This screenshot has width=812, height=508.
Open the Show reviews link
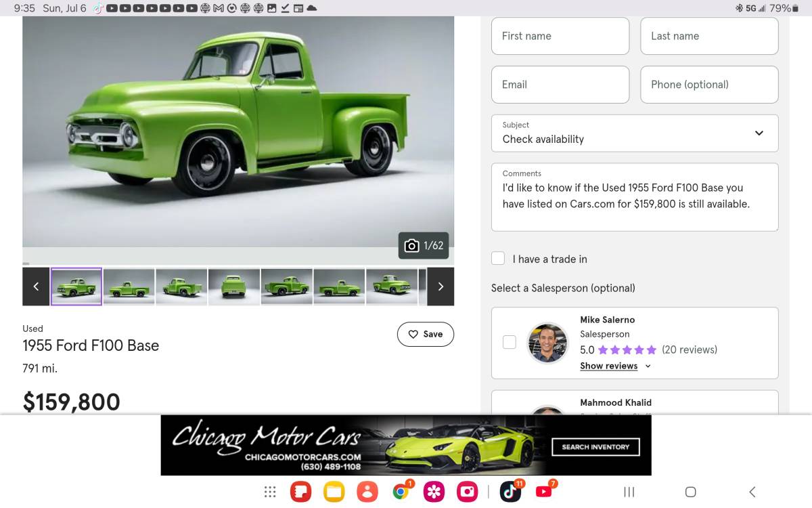point(609,366)
